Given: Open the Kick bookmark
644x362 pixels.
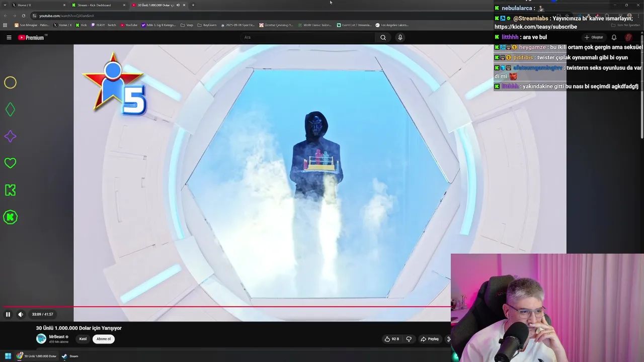Looking at the screenshot, I should click(x=81, y=25).
